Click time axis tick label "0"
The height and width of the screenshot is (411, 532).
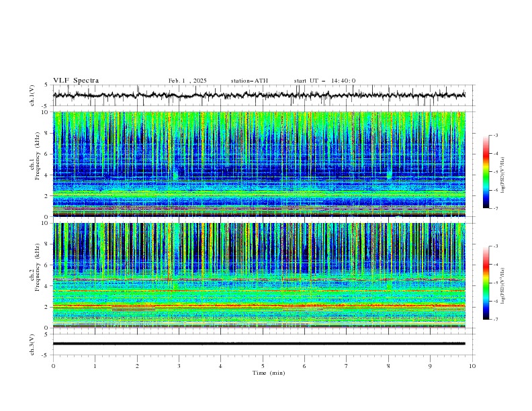point(53,366)
